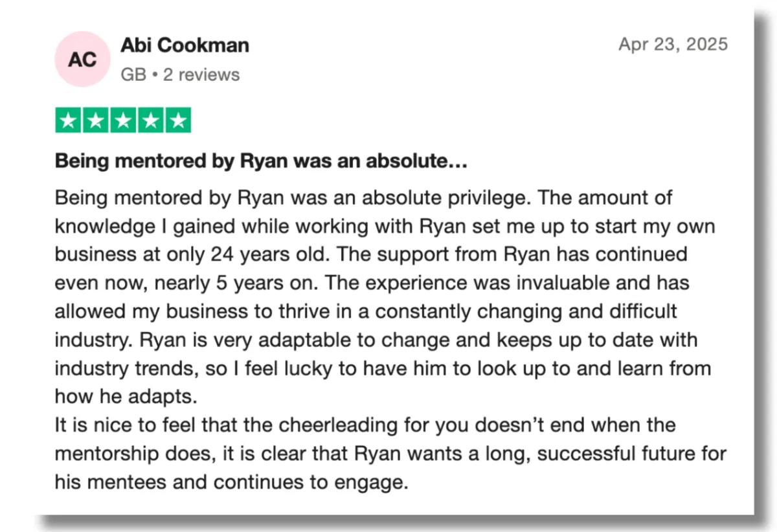
Task: Click the text '24 years old'
Action: [x=265, y=254]
